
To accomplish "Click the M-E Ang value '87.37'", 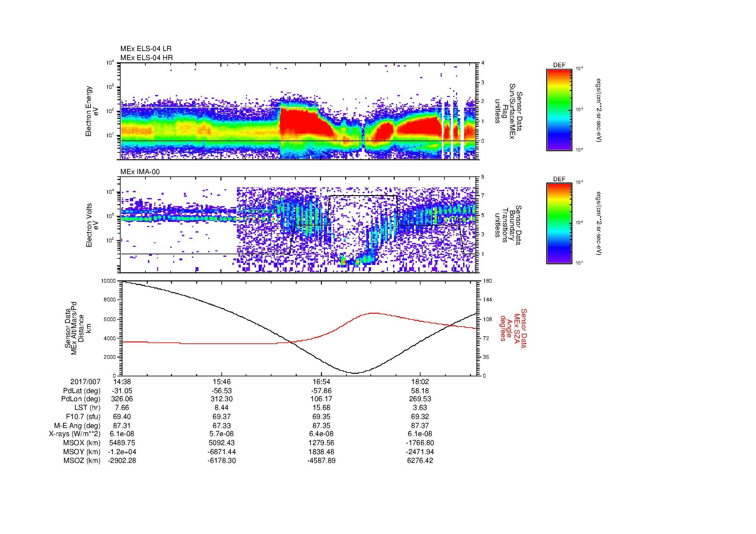I will click(x=420, y=425).
